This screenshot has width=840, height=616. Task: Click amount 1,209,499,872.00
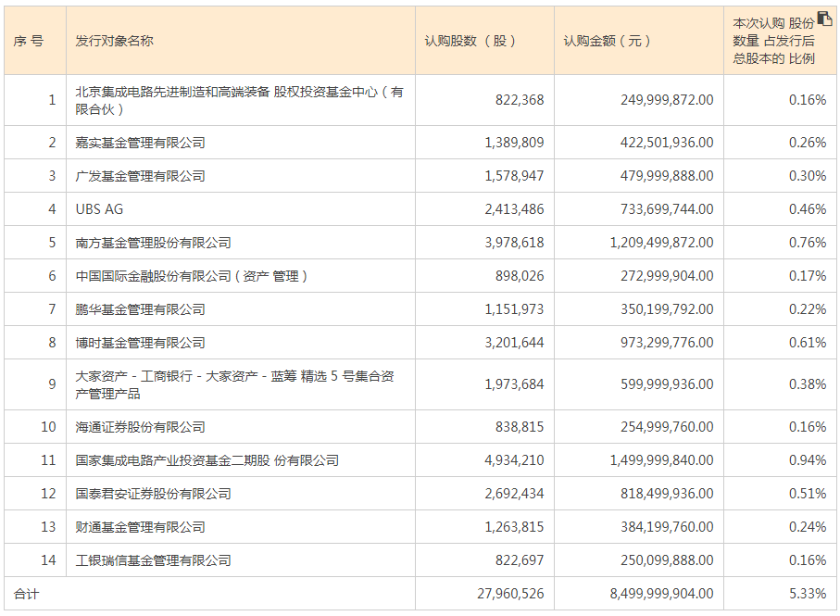pos(661,243)
